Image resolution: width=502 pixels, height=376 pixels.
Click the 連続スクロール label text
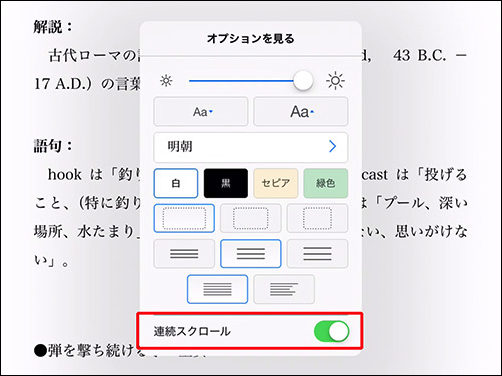pyautogui.click(x=192, y=331)
